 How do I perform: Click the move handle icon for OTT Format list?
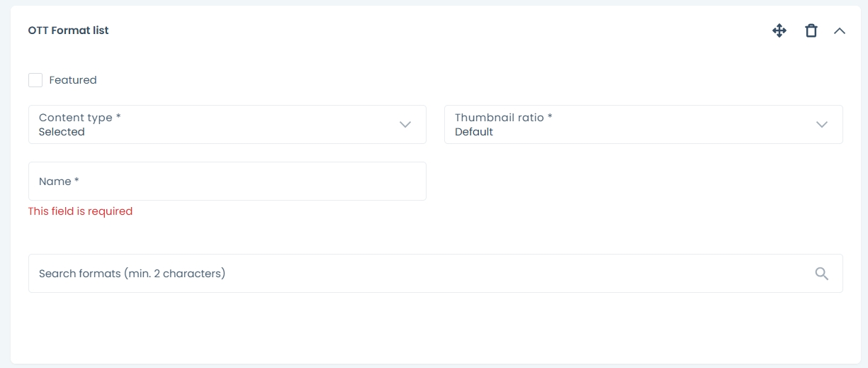coord(779,30)
